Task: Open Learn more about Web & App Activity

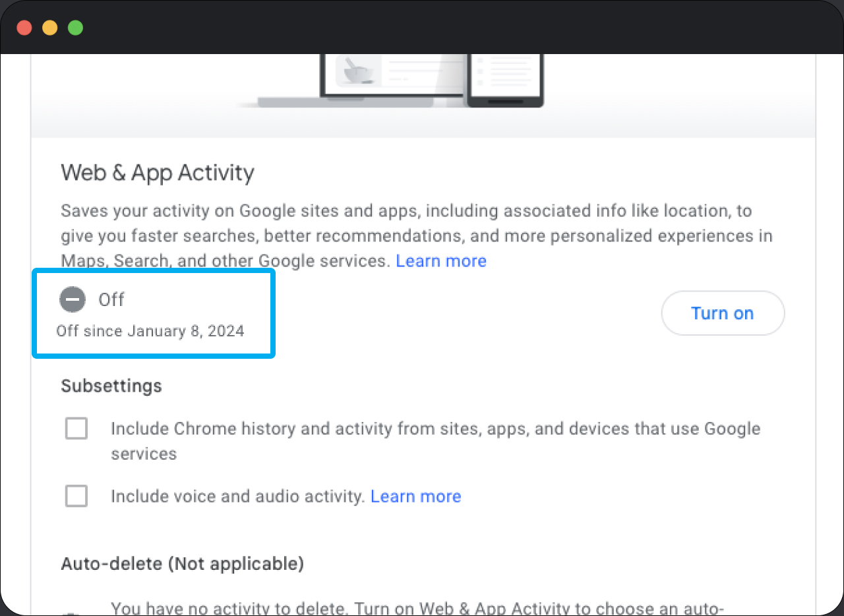Action: 441,261
